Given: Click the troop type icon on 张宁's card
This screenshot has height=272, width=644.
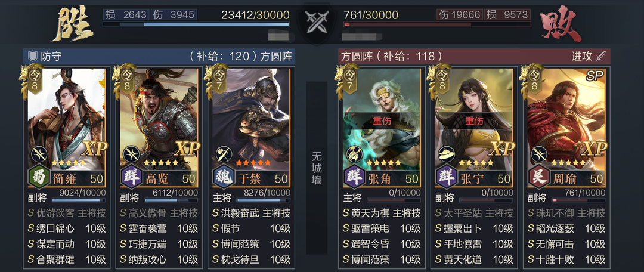Looking at the screenshot, I should pyautogui.click(x=447, y=154).
